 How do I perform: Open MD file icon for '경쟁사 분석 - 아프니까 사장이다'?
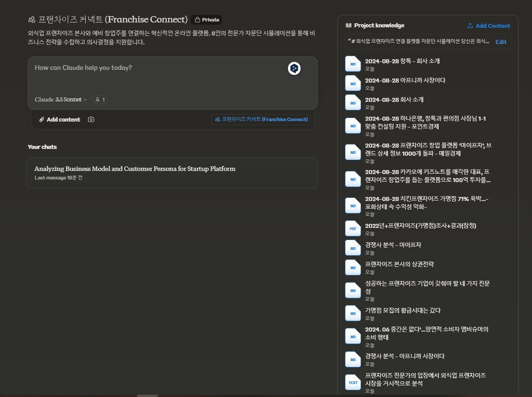click(353, 359)
